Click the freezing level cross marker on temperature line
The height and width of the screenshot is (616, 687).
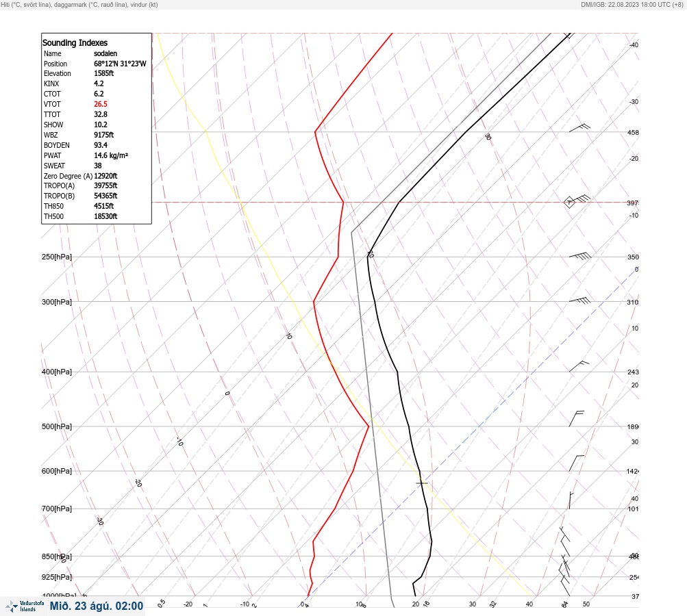tap(421, 483)
